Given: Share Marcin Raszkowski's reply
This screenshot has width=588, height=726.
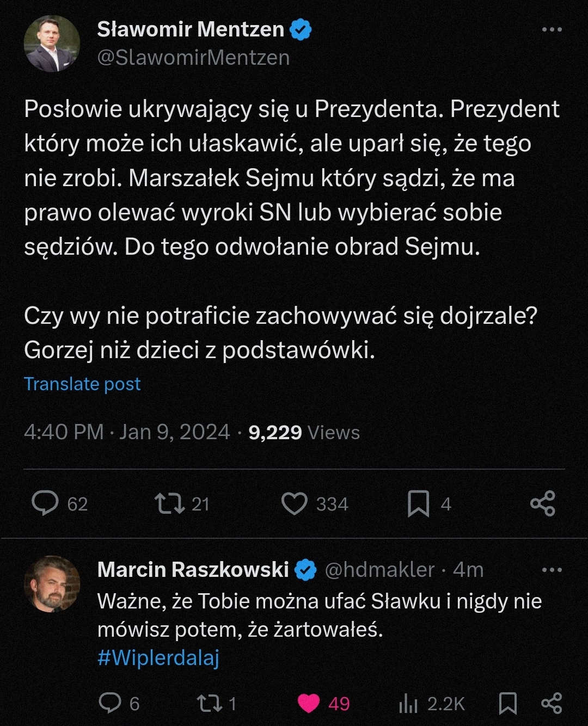Looking at the screenshot, I should (x=552, y=703).
